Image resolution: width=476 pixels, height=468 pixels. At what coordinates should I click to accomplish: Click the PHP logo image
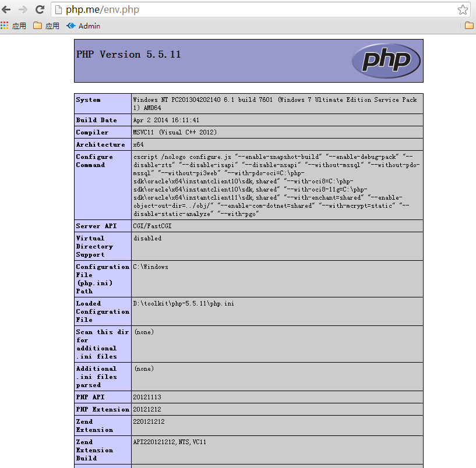386,61
